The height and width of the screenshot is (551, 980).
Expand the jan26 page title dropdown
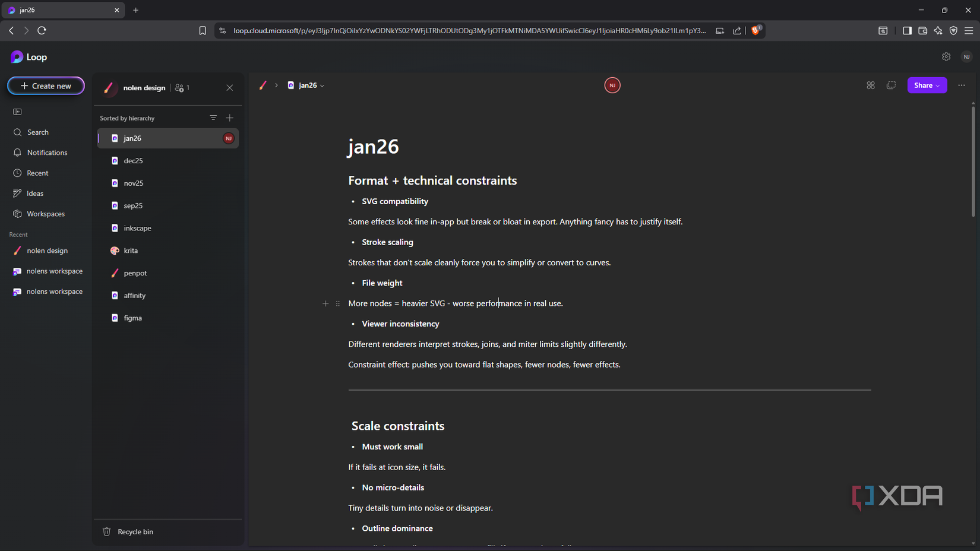pyautogui.click(x=323, y=85)
